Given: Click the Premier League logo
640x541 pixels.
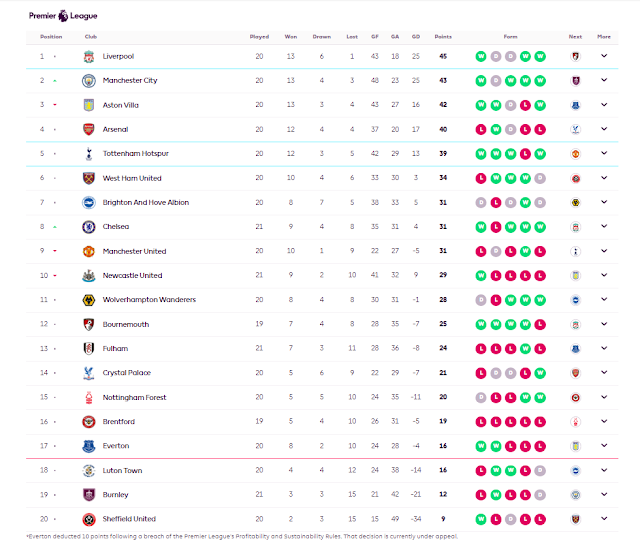Looking at the screenshot, I should [x=63, y=16].
